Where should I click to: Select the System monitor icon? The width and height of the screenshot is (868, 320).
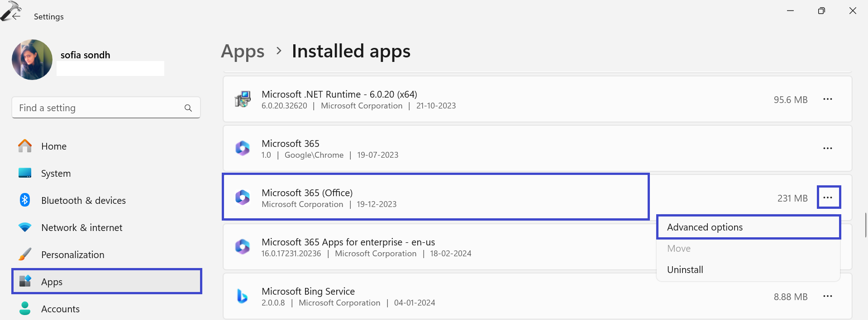pos(25,173)
